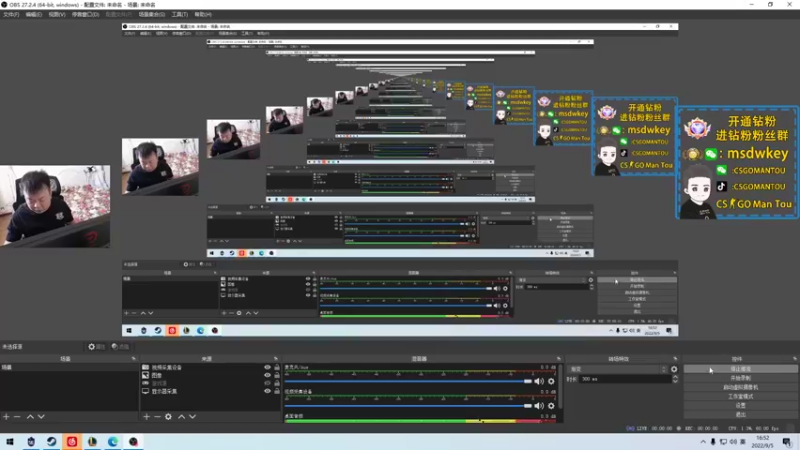Click 启动虚拟摄像机 button
Screen dimensions: 800x450
tap(740, 387)
